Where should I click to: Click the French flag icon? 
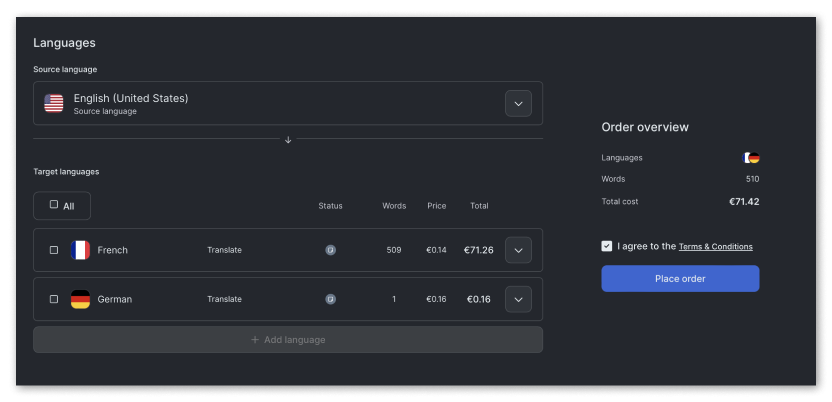[x=80, y=250]
